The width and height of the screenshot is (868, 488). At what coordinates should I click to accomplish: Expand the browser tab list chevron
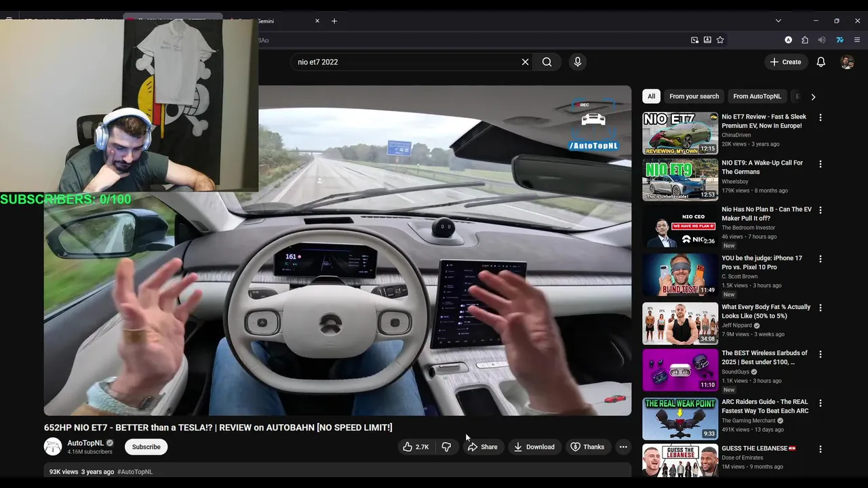[778, 21]
